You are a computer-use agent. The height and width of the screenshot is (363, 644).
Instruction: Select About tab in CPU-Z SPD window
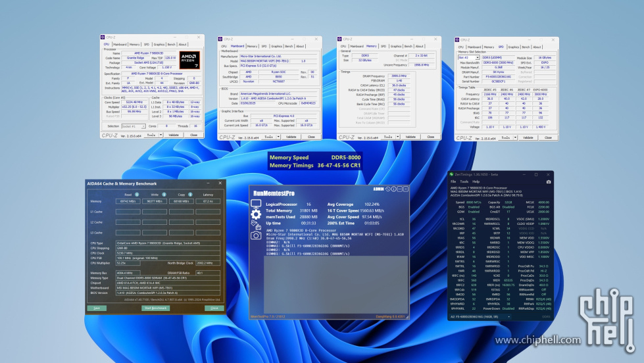[x=537, y=47]
